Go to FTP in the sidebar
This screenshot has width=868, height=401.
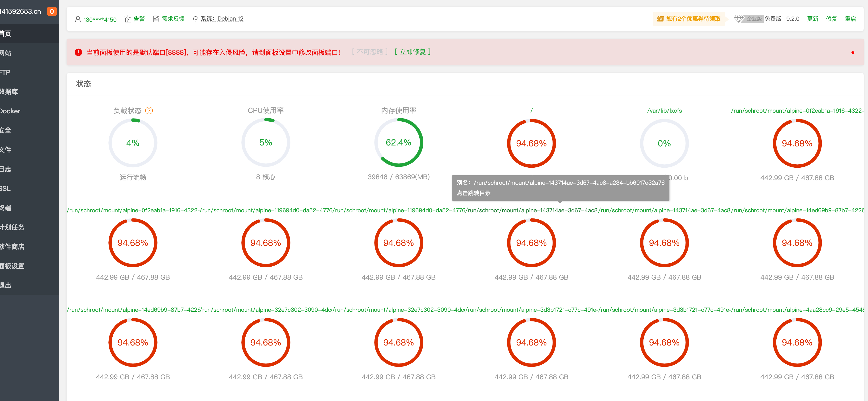(x=29, y=72)
